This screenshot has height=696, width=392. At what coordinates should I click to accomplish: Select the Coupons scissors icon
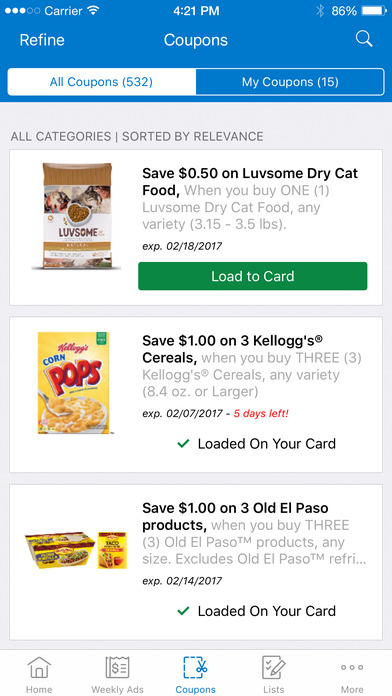point(195,667)
